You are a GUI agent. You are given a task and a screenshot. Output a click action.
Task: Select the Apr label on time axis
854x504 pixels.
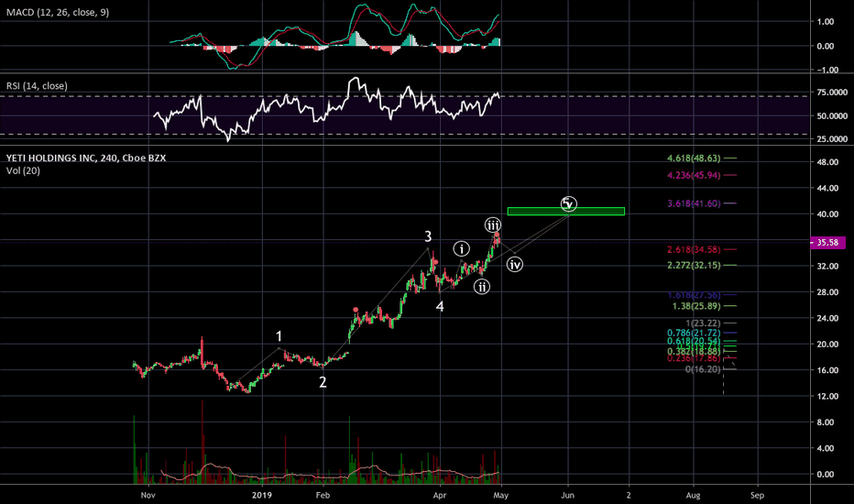coord(440,495)
